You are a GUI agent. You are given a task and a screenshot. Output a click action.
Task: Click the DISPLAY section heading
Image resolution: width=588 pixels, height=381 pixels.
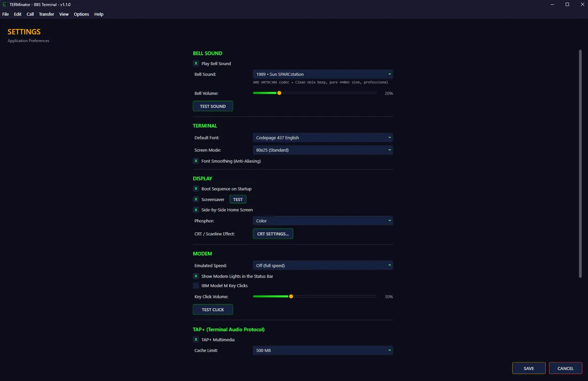click(203, 178)
